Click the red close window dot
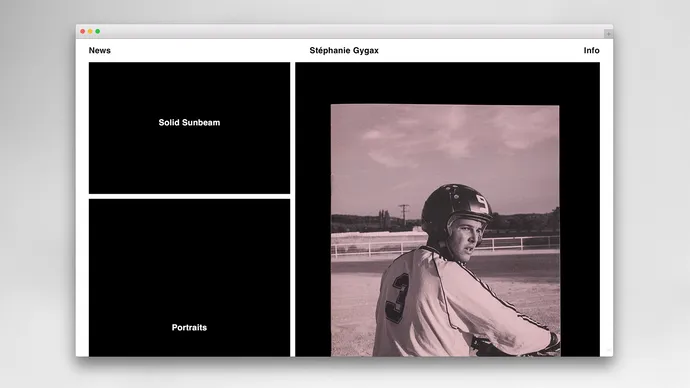690x388 pixels. coord(82,31)
